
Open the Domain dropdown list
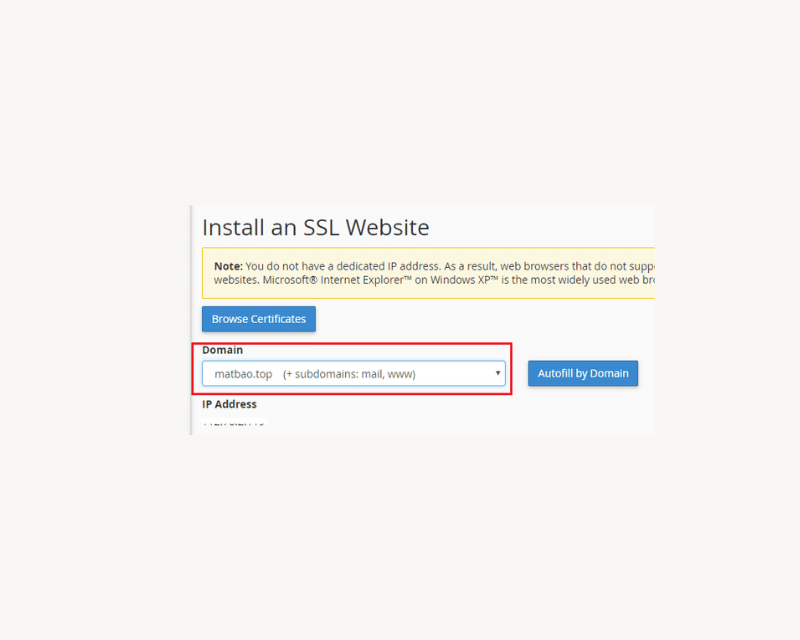353,374
